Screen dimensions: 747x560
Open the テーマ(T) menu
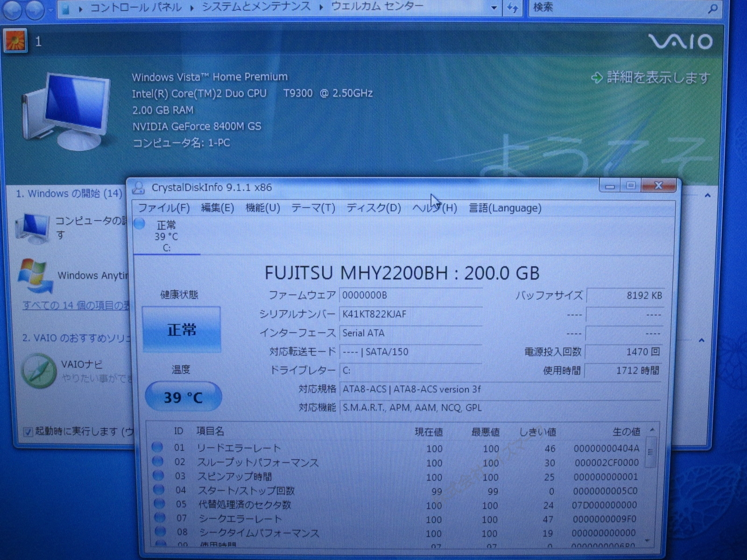click(313, 208)
